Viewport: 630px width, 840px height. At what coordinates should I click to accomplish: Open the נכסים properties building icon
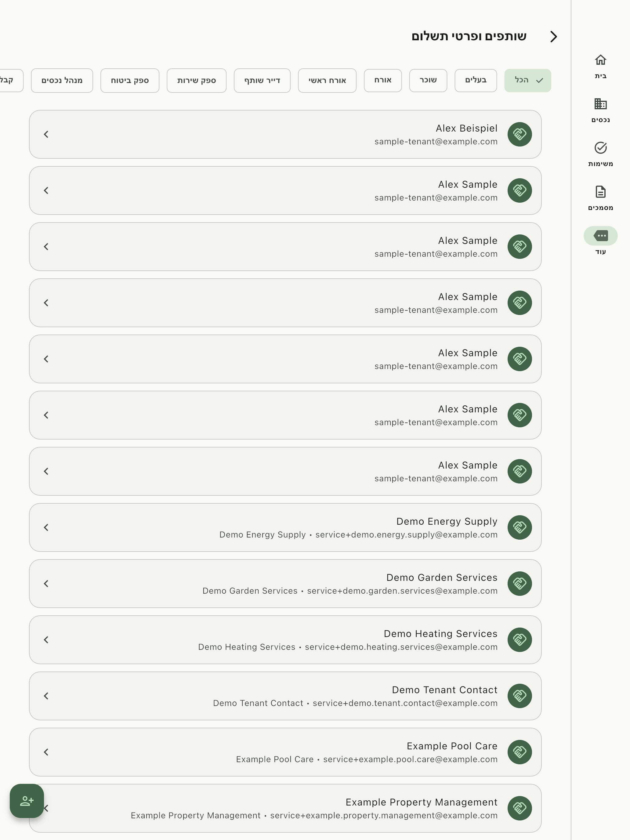pos(600,104)
